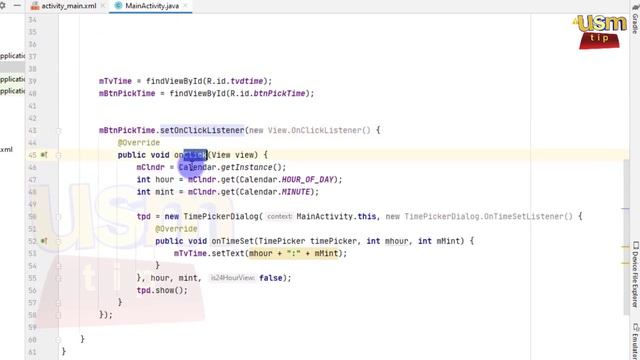Fold the TimePickerDialog block at line 50

[x=58, y=216]
